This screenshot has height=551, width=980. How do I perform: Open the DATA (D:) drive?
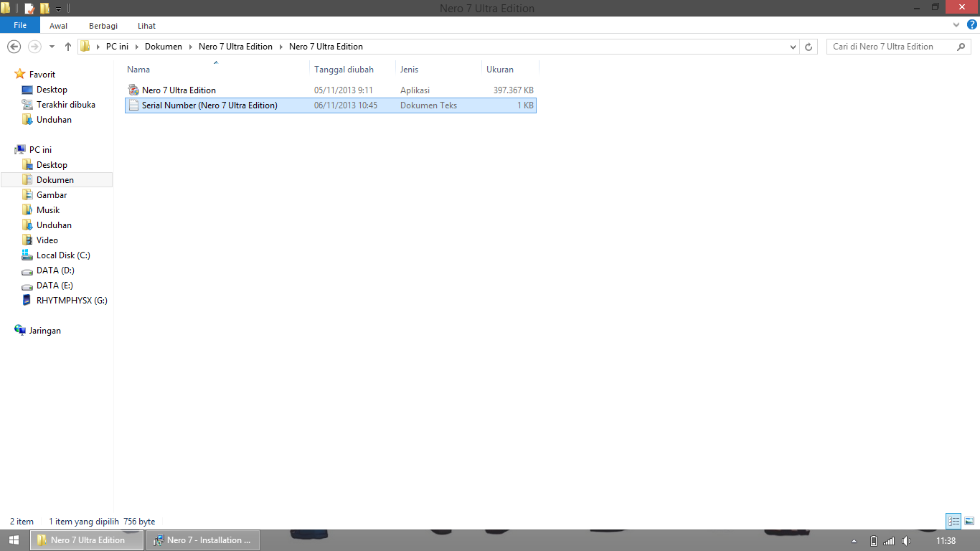(x=55, y=270)
